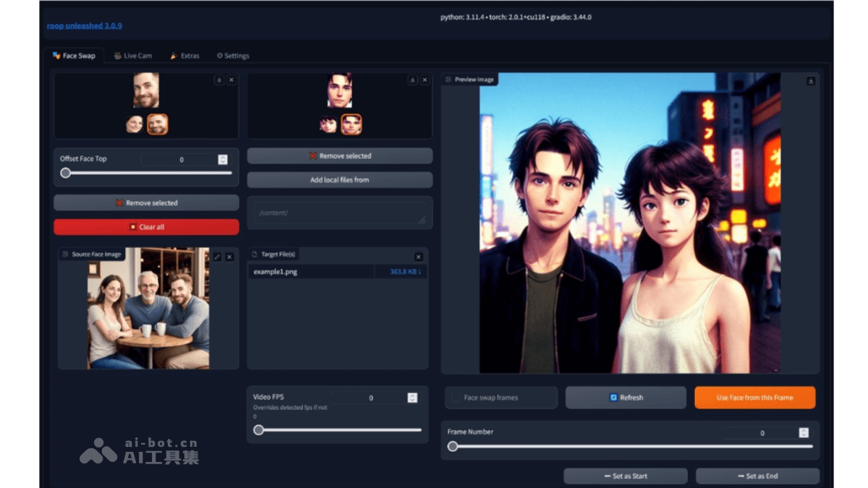This screenshot has height=488, width=868.
Task: Close the input faces gallery
Action: (231, 80)
